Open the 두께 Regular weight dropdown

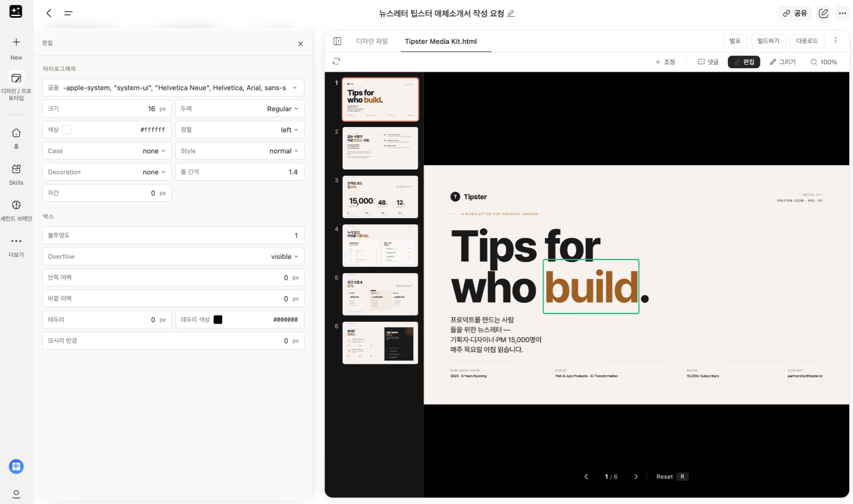tap(240, 108)
